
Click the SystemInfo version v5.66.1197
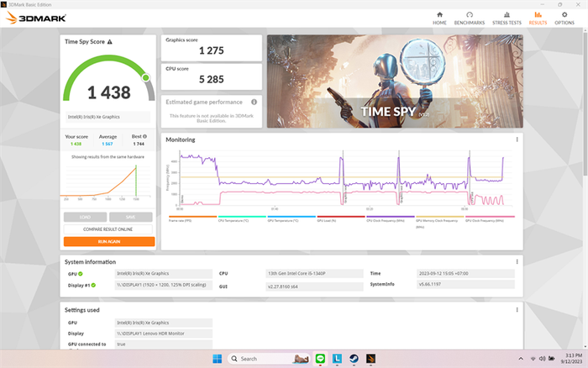point(465,284)
